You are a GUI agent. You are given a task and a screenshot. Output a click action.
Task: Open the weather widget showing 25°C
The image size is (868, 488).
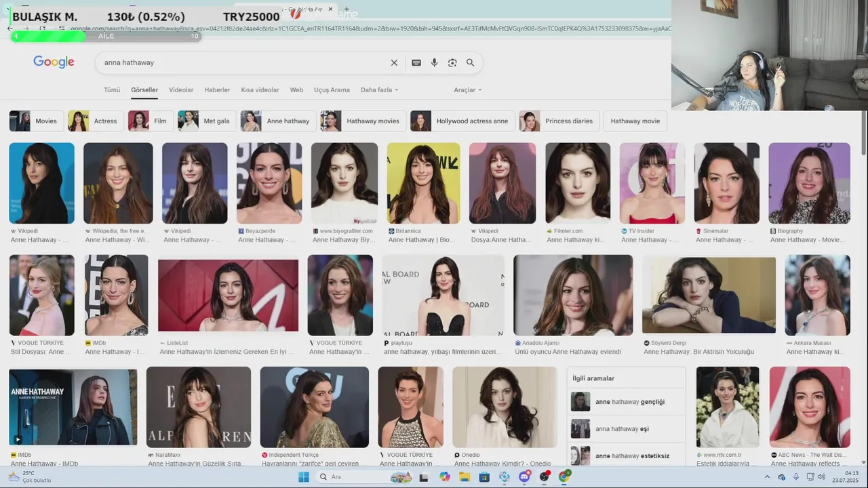30,477
